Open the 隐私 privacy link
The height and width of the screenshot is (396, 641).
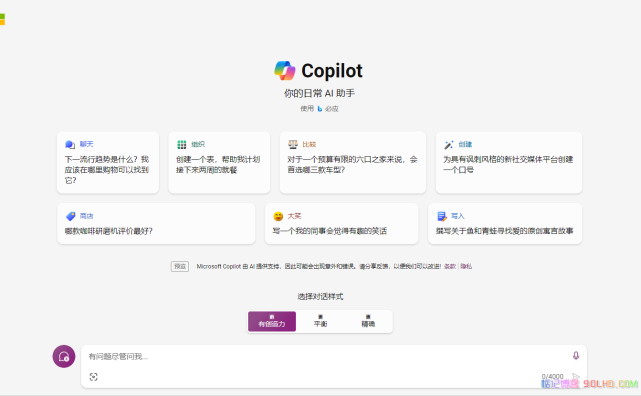coord(466,266)
